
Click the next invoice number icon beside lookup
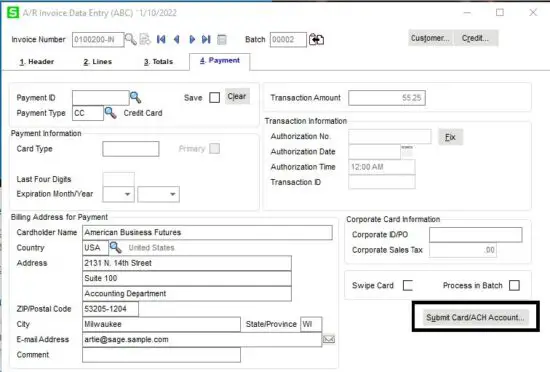[x=145, y=39]
